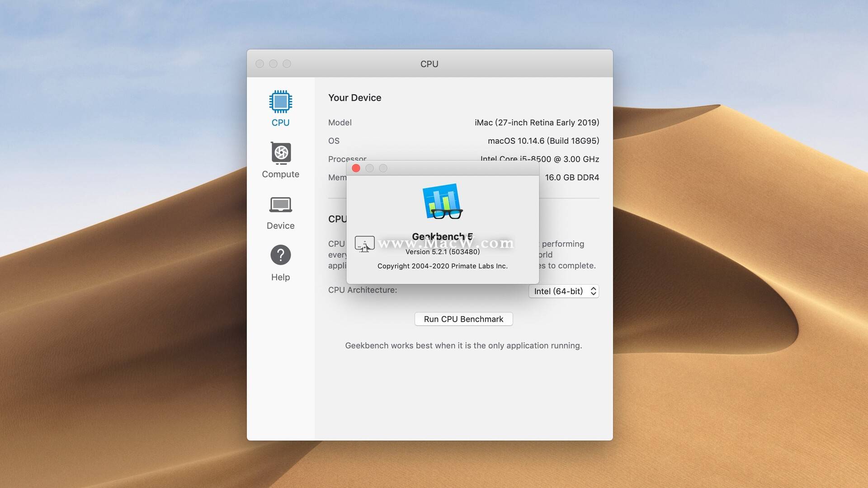
Task: Click the minimize button of About dialog
Action: (369, 168)
